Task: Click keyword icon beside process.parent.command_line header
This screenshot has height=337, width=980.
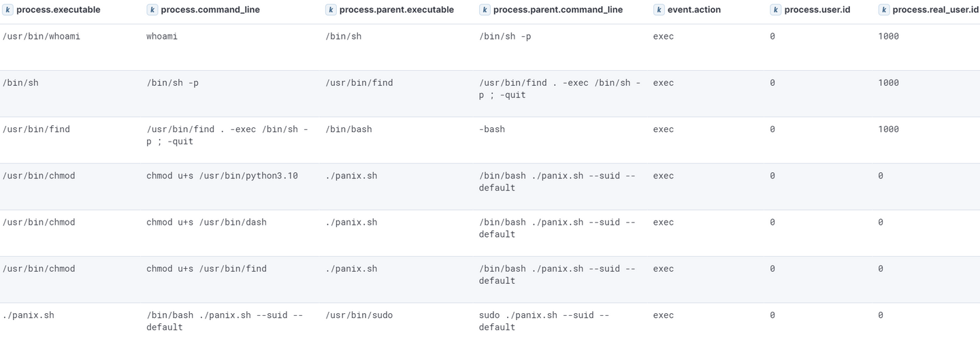Action: 485,10
